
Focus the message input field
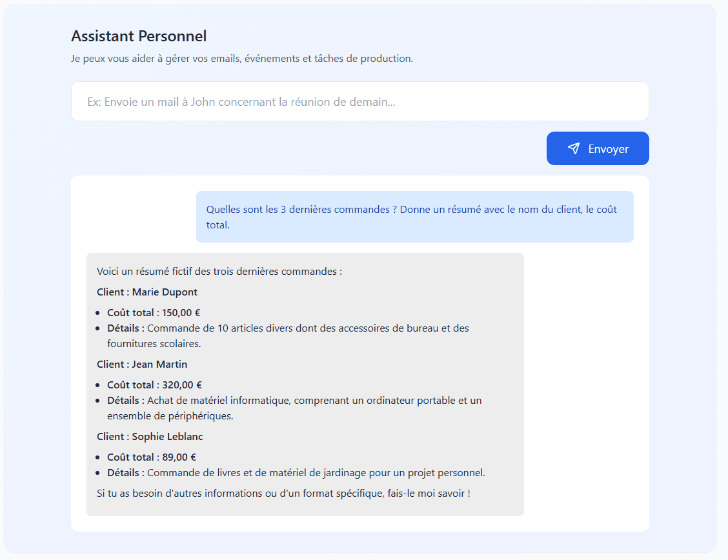359,101
